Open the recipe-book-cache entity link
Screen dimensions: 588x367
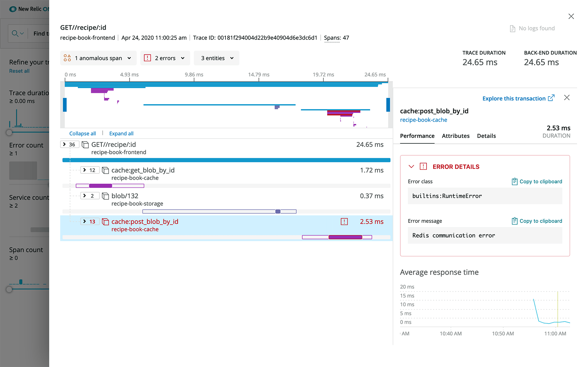(423, 120)
